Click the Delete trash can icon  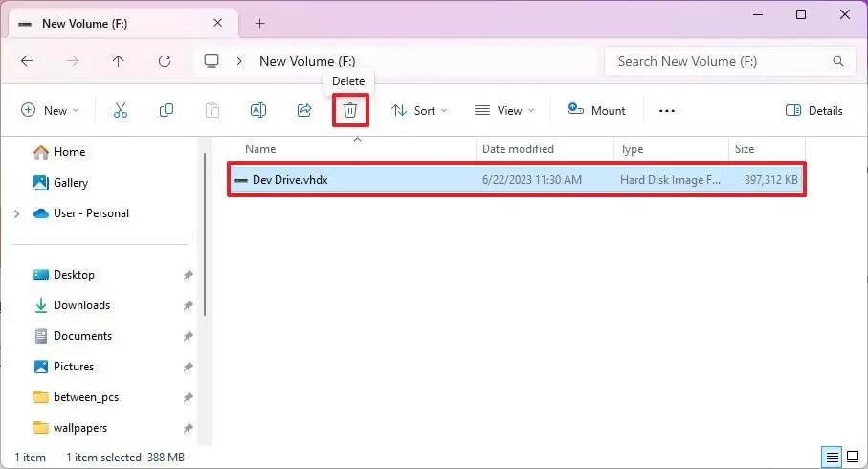click(x=350, y=110)
